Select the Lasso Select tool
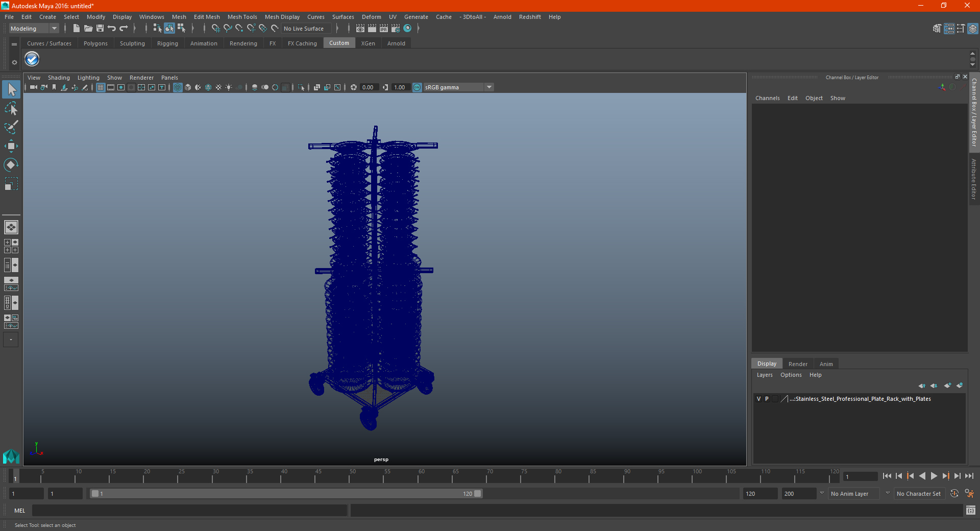980x531 pixels. (x=11, y=109)
